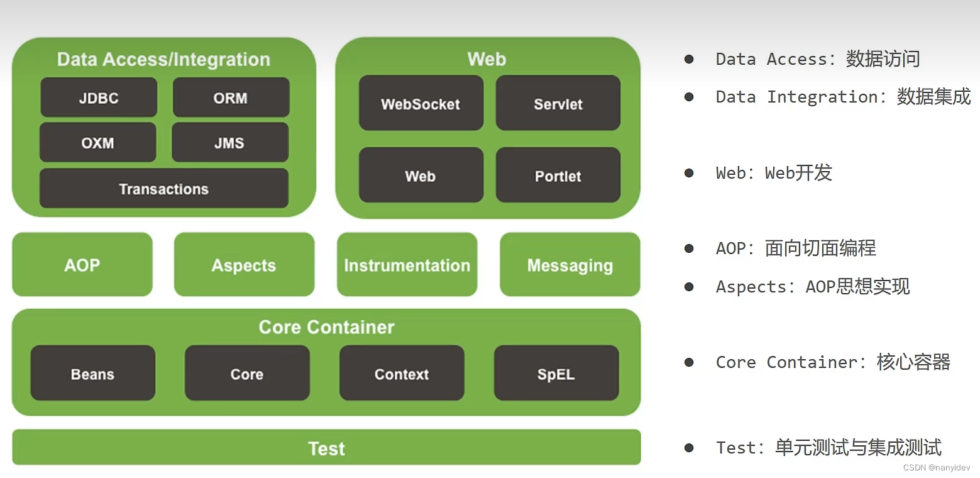
Task: Click the Core module box
Action: [247, 373]
